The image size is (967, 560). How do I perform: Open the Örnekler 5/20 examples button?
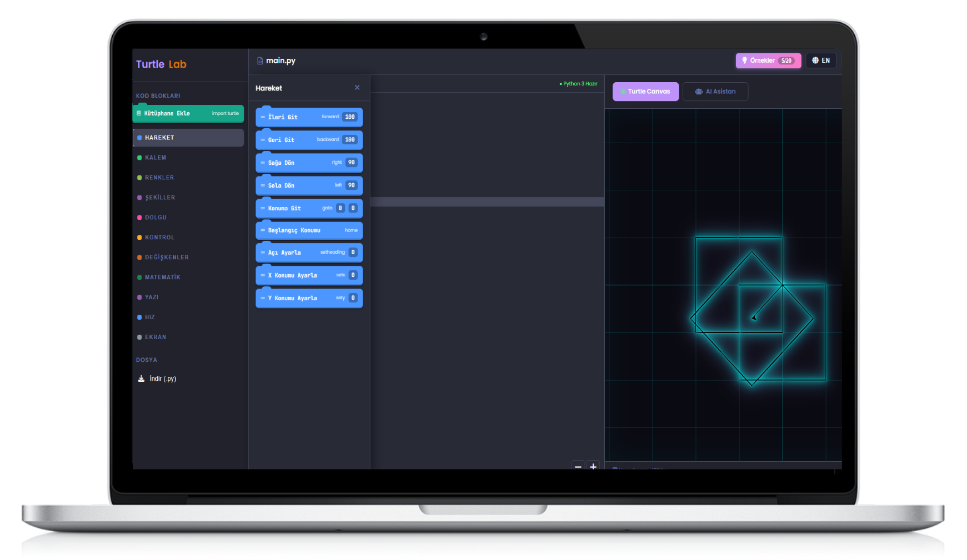[768, 60]
